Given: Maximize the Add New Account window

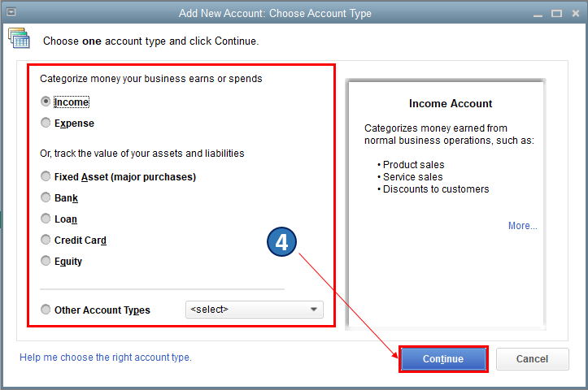Looking at the screenshot, I should click(x=556, y=13).
